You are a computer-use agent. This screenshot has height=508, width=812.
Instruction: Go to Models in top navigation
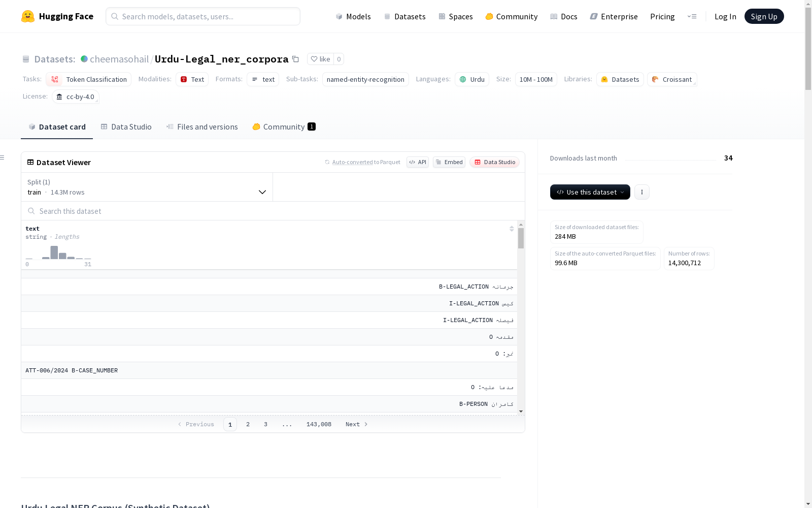pos(353,16)
